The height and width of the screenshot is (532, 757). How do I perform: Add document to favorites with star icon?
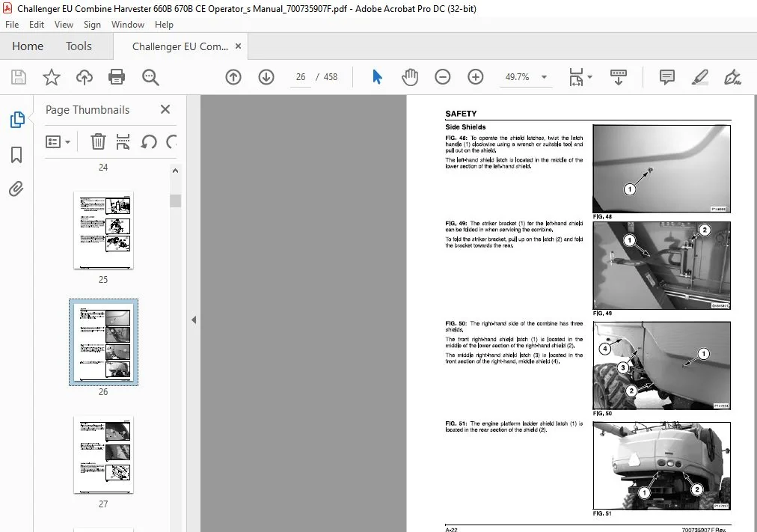(51, 77)
